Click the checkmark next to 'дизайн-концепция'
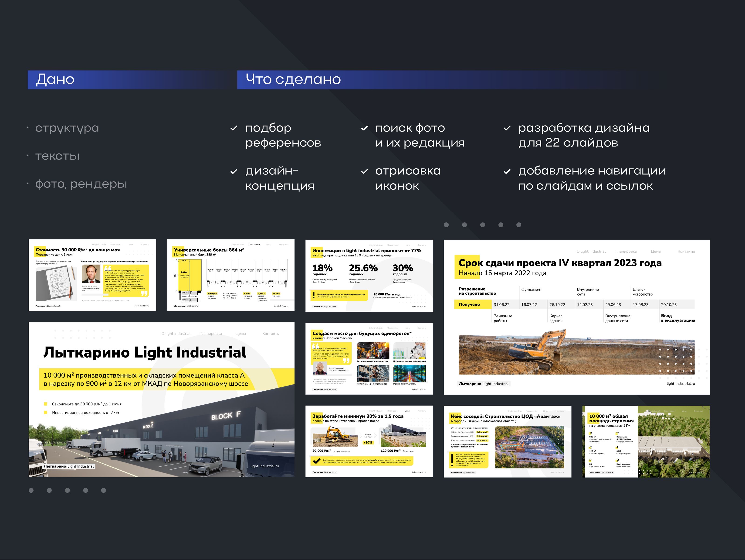 pyautogui.click(x=234, y=171)
